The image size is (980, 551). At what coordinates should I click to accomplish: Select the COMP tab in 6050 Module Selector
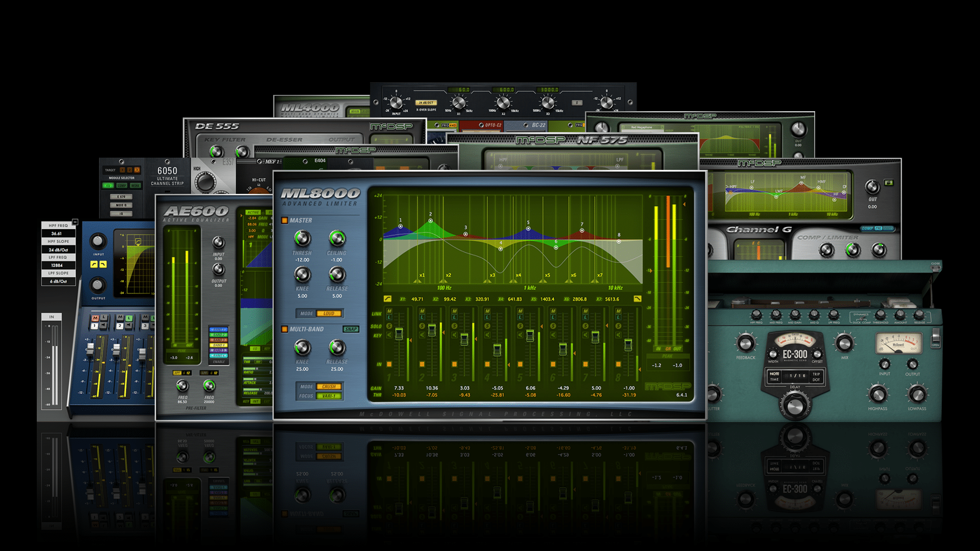tap(121, 186)
